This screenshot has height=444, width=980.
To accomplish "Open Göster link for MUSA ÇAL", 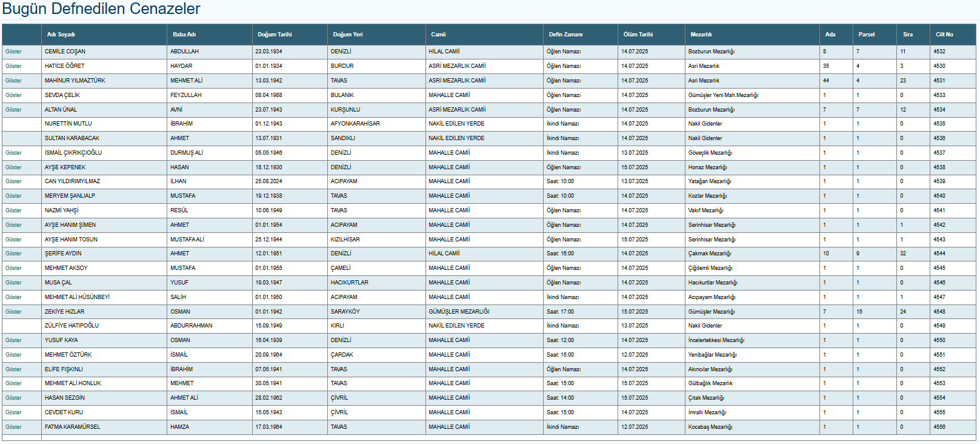I will click(13, 283).
